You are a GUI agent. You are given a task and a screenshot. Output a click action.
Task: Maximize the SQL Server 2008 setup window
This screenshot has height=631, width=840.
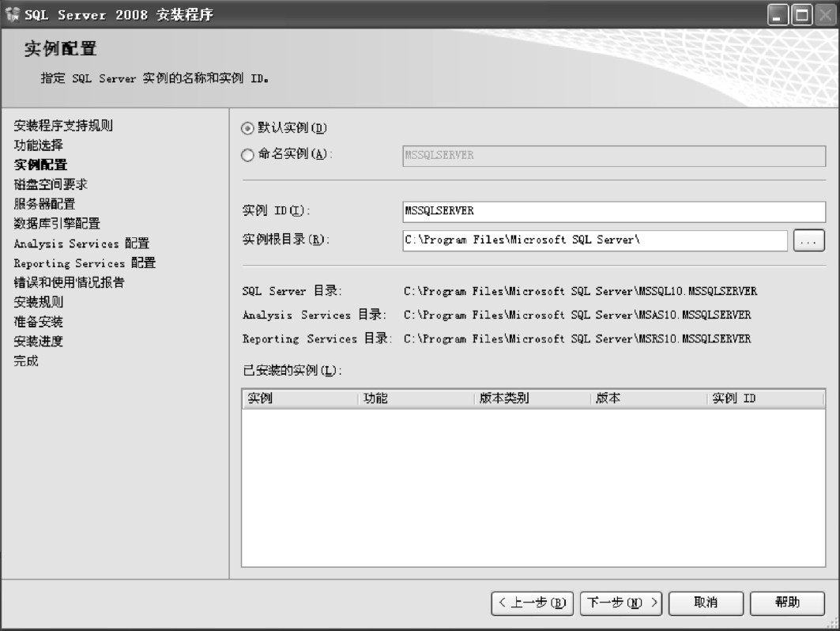pyautogui.click(x=802, y=15)
